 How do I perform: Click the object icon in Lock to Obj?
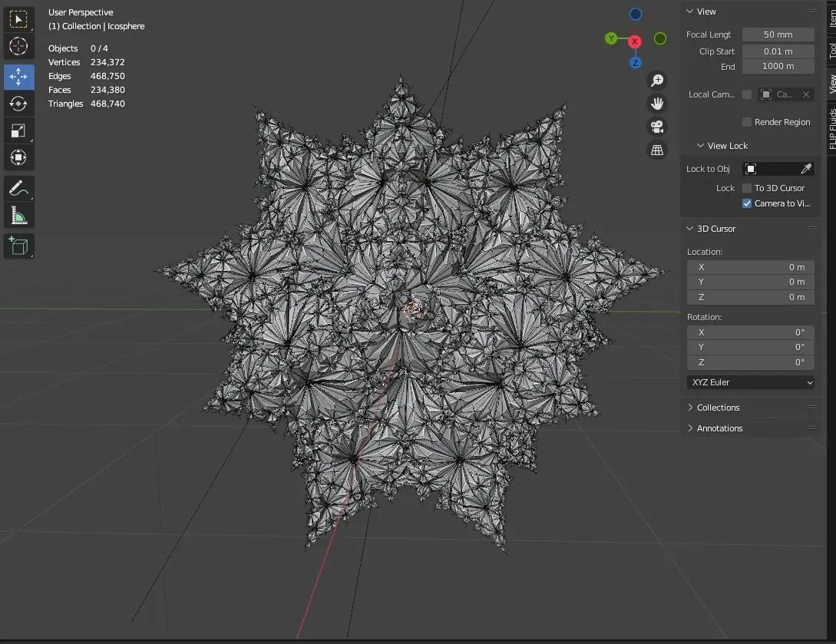click(751, 169)
